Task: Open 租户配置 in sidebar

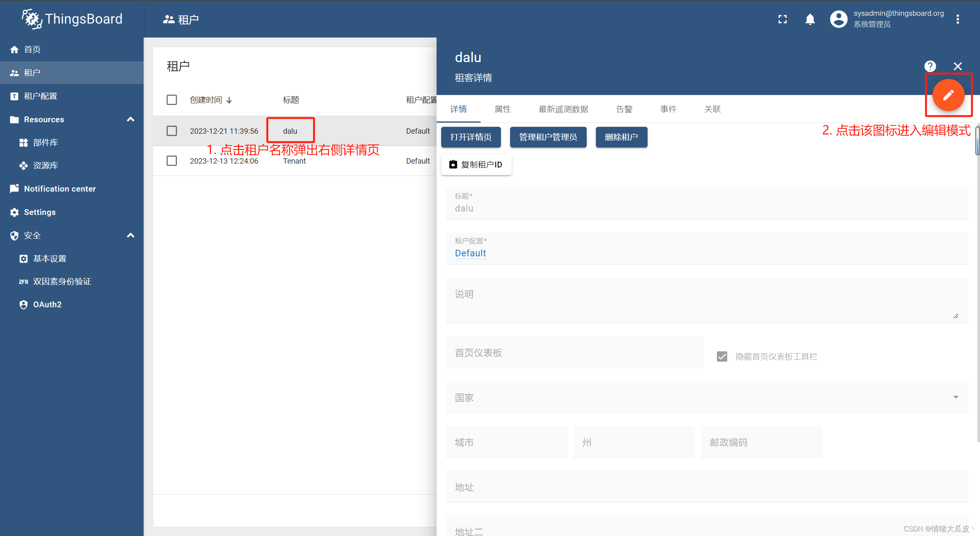Action: click(72, 96)
